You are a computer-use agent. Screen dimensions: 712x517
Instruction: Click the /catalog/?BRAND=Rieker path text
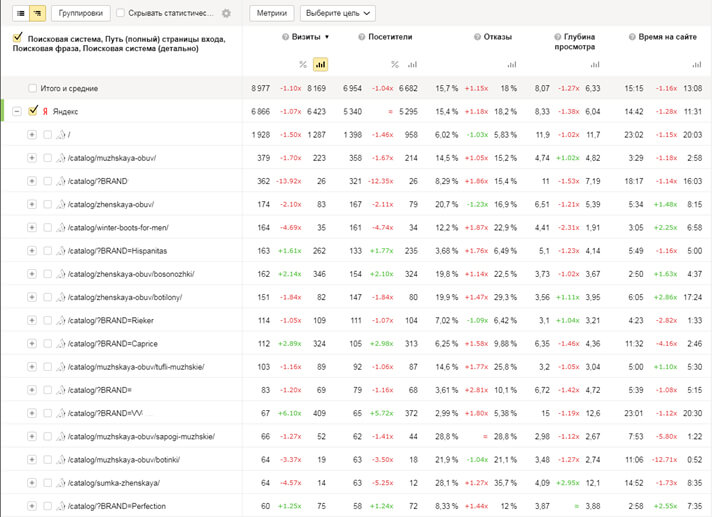click(111, 320)
